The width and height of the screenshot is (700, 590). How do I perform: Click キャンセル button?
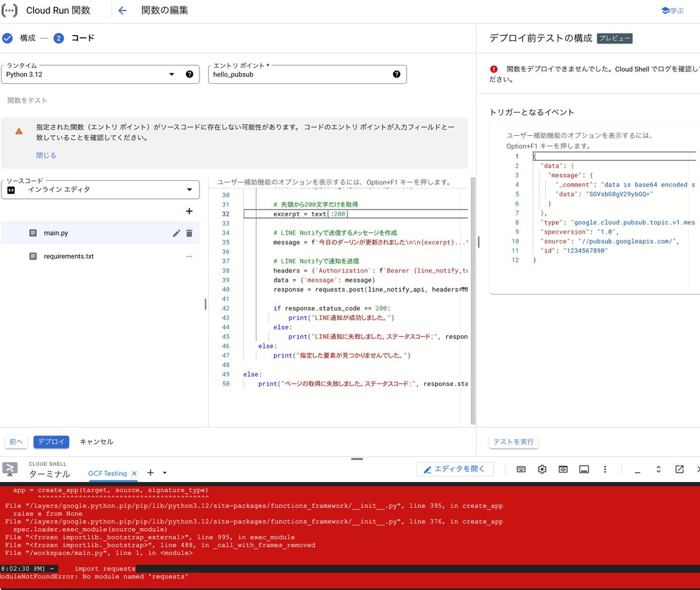pos(96,442)
